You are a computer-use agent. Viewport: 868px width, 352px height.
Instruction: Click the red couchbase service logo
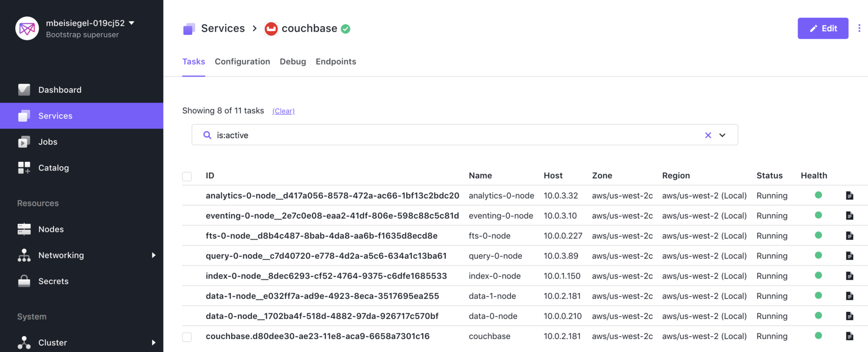[x=271, y=29]
